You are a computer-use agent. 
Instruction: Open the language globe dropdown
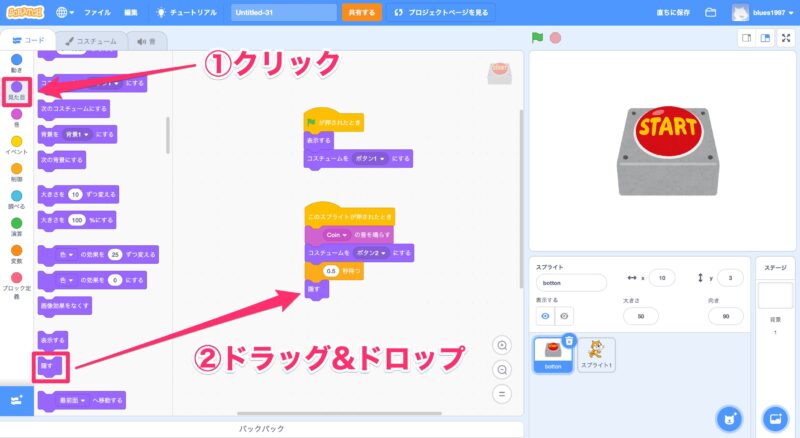point(65,13)
